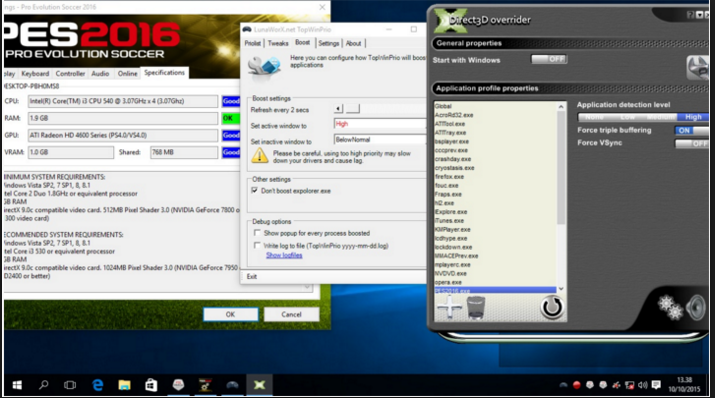Open the Set active window to dropdown
The image size is (715, 398).
tap(379, 124)
